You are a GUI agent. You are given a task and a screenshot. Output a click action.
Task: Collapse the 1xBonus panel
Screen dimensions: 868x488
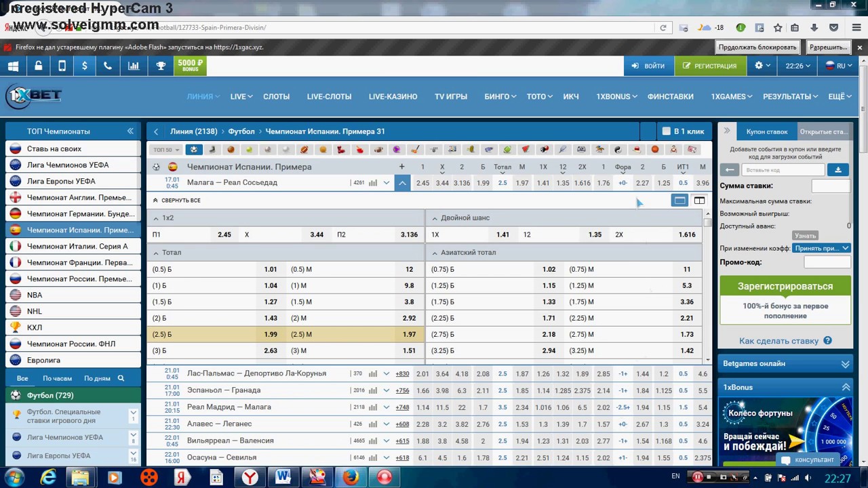point(845,387)
